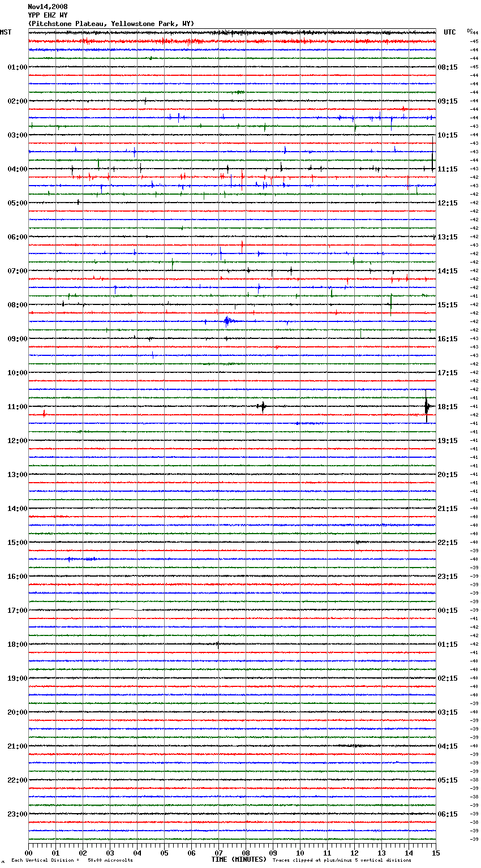Screen dimensions: 481x868
Task: Select the 10:00 MST time label
Action: coord(18,373)
